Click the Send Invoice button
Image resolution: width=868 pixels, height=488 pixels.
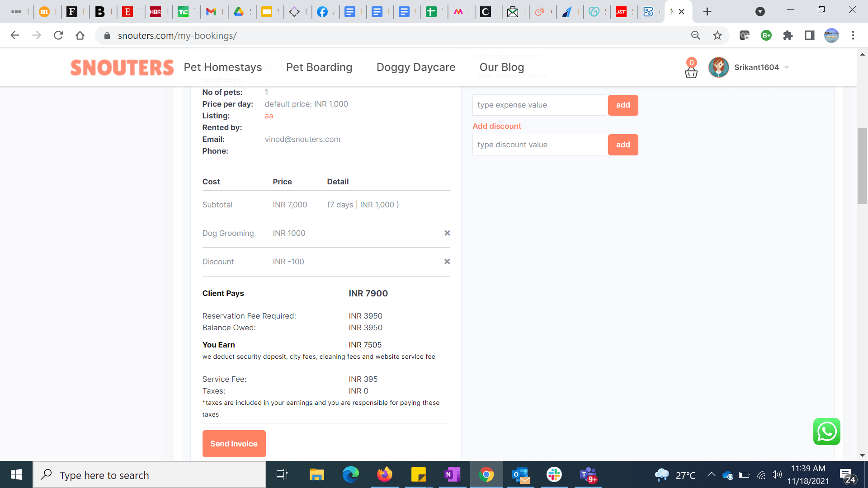(234, 444)
